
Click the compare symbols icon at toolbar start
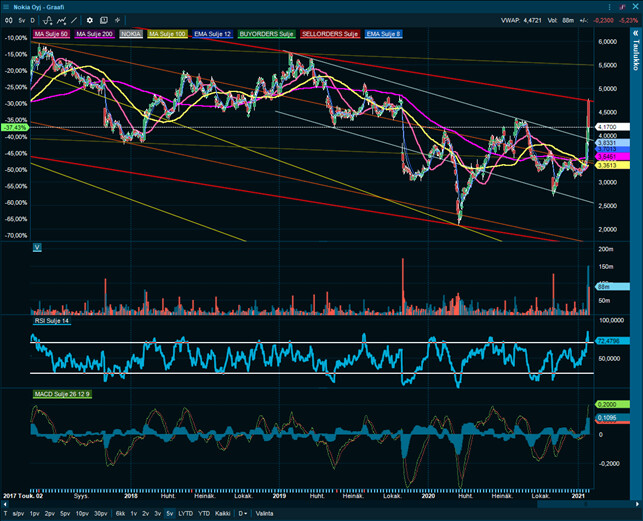[9, 19]
